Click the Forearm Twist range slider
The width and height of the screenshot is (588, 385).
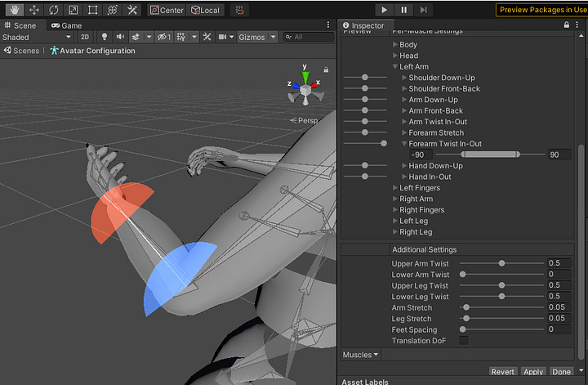[491, 154]
